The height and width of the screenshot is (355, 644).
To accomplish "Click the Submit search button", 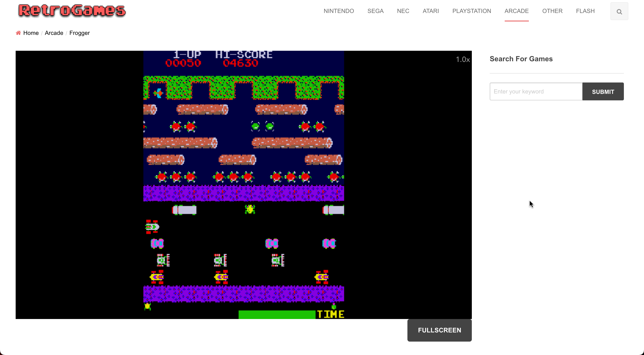I will point(603,91).
